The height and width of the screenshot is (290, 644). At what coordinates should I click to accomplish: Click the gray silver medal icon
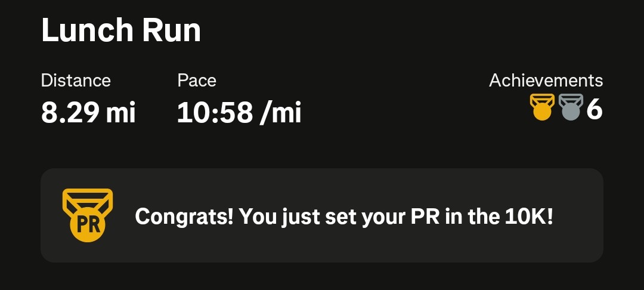pyautogui.click(x=571, y=109)
